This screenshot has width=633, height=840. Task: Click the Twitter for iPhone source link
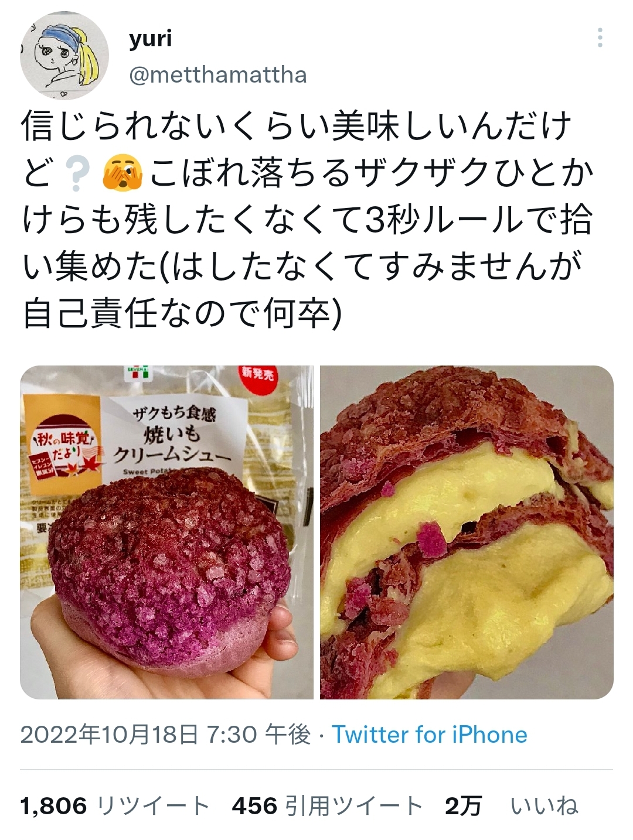pyautogui.click(x=430, y=734)
